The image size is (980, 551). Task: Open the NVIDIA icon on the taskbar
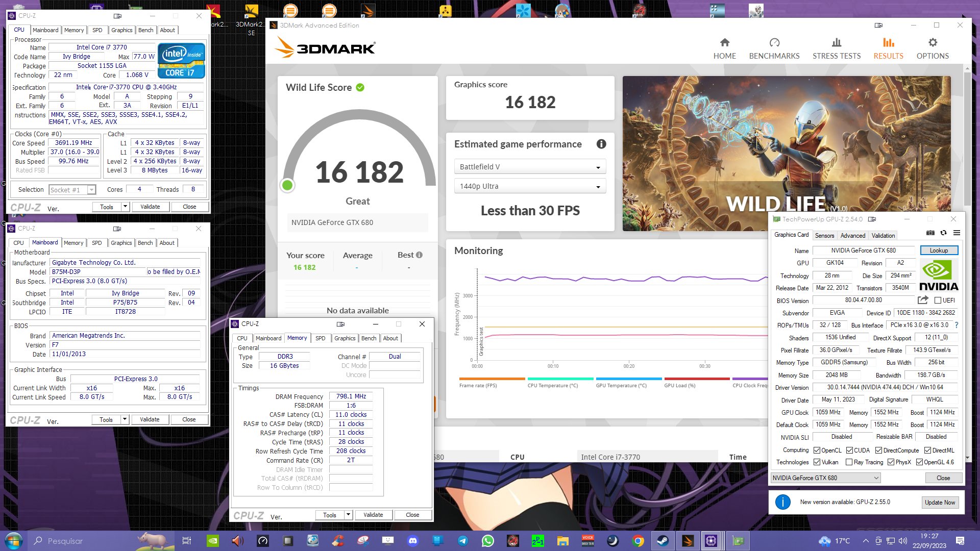pos(213,541)
